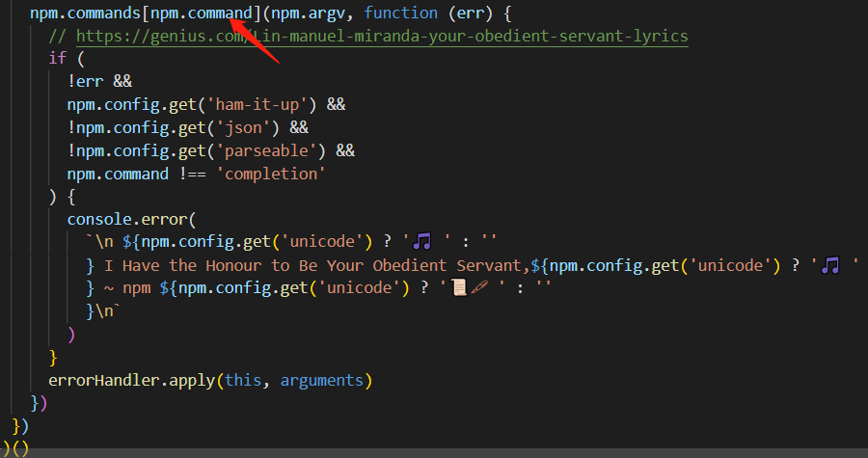
Task: Click the '}\n`' template ending line
Action: click(x=103, y=310)
